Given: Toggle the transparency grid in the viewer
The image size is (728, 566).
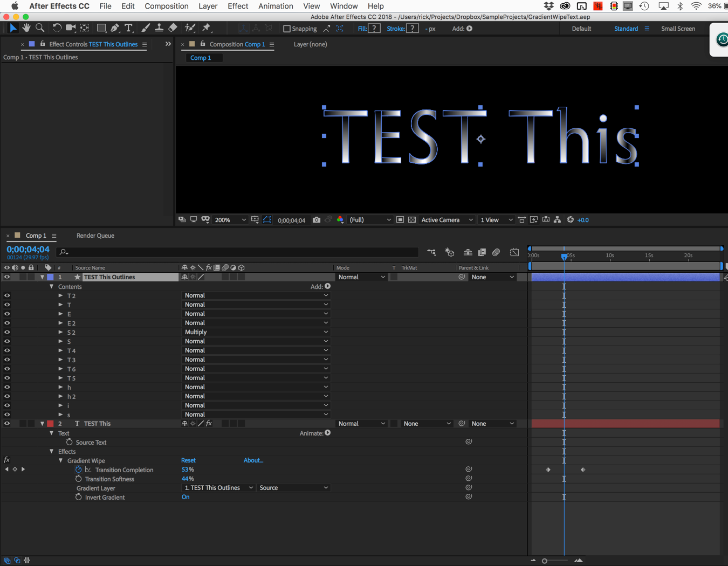Looking at the screenshot, I should pos(412,220).
